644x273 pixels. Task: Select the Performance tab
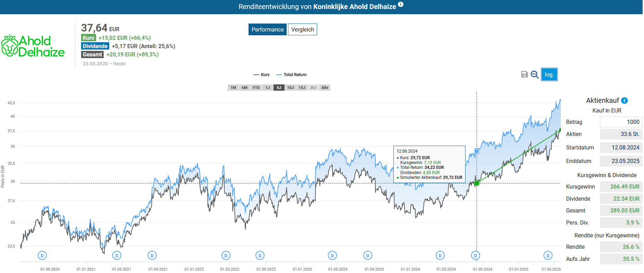click(x=268, y=29)
